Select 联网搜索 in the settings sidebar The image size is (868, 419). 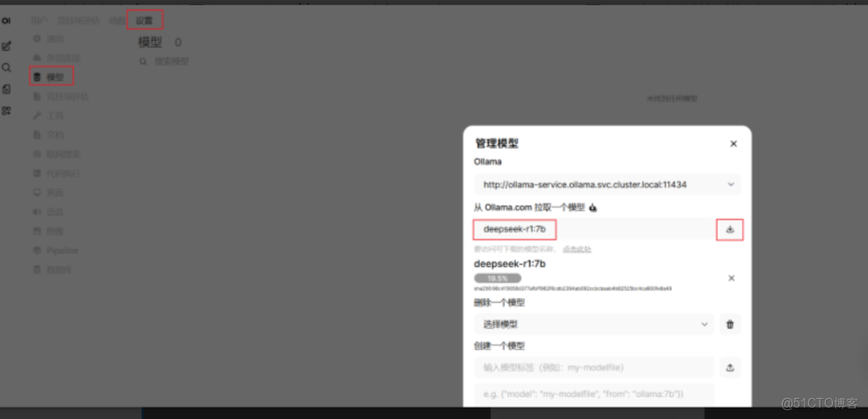(57, 155)
